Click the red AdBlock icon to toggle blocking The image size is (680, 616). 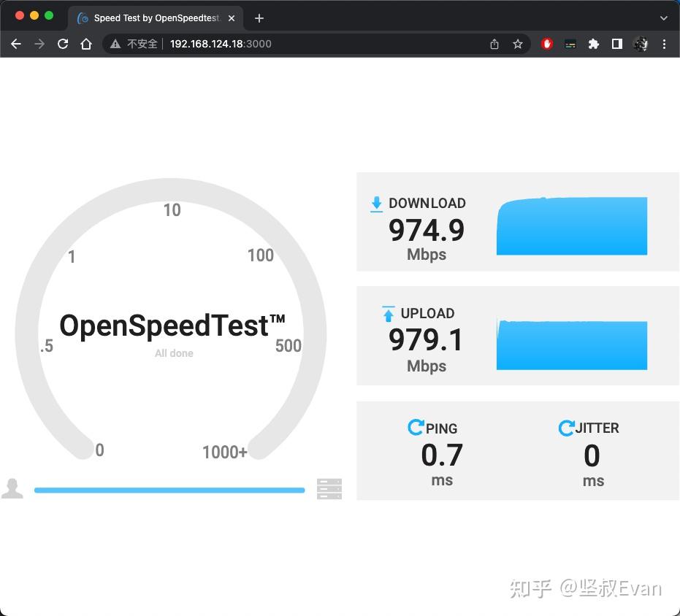click(x=546, y=44)
